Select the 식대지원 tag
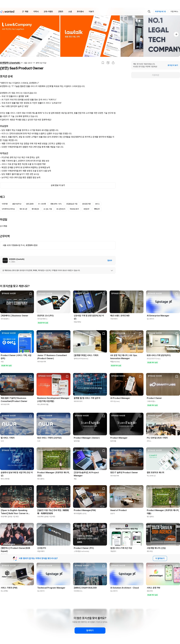The height and width of the screenshot is (644, 180). click(5, 204)
